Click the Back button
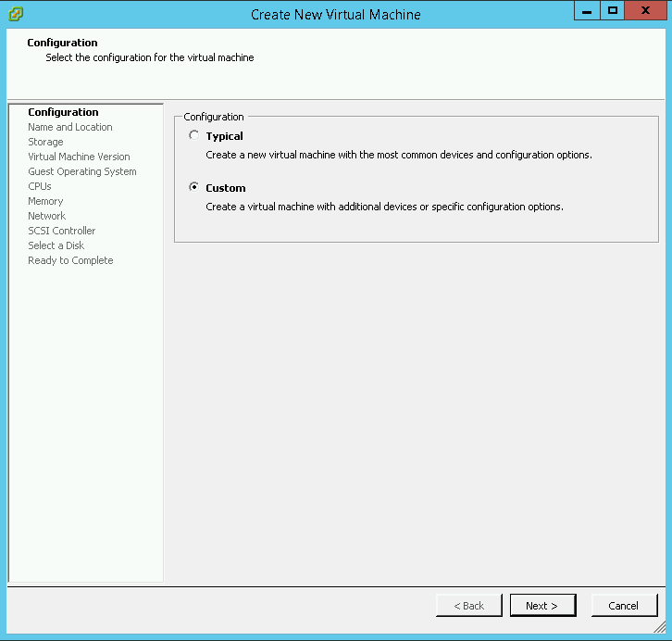672x641 pixels. [469, 606]
